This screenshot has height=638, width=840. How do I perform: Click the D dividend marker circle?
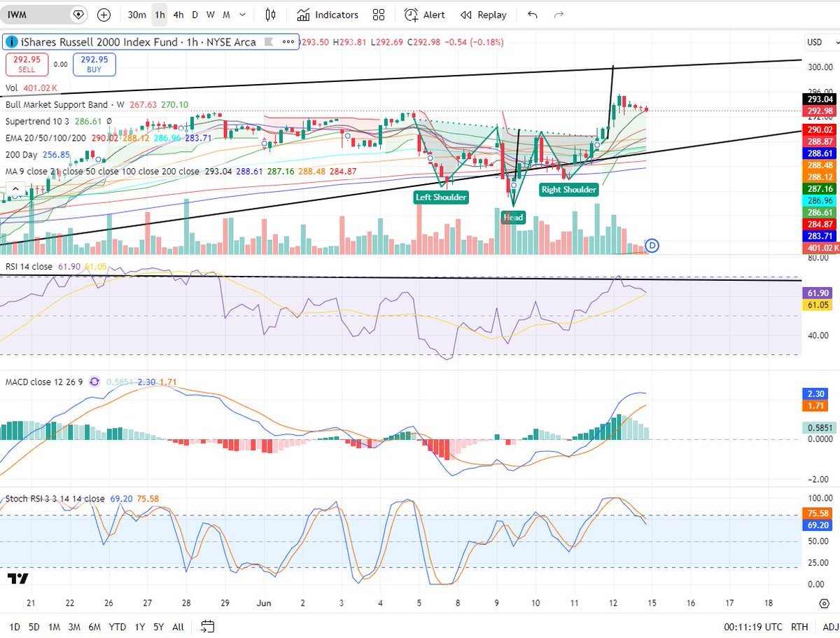(x=652, y=245)
